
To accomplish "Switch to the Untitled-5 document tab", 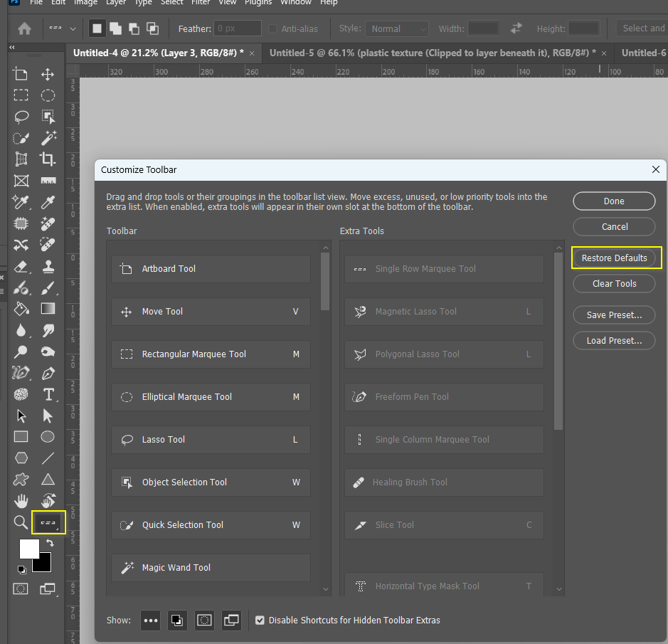I will coord(433,53).
